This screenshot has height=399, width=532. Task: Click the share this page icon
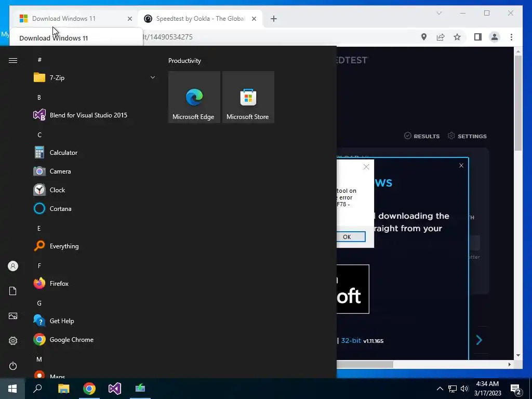tap(441, 37)
